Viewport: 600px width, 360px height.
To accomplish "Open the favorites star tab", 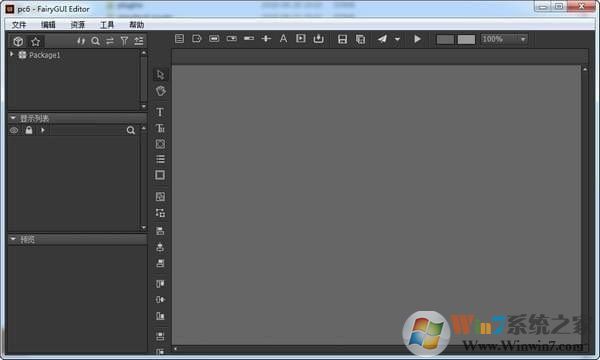I will [36, 41].
